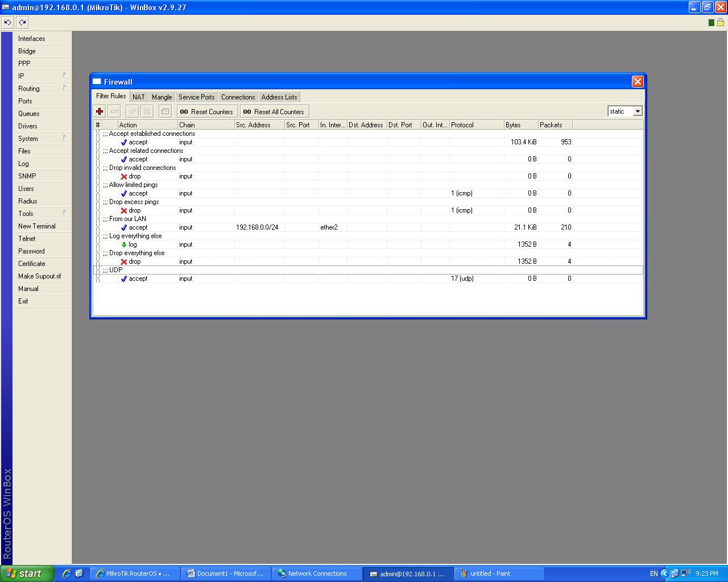The image size is (728, 582).
Task: Click the Undo arrow in WinBox toolbar
Action: (x=7, y=22)
